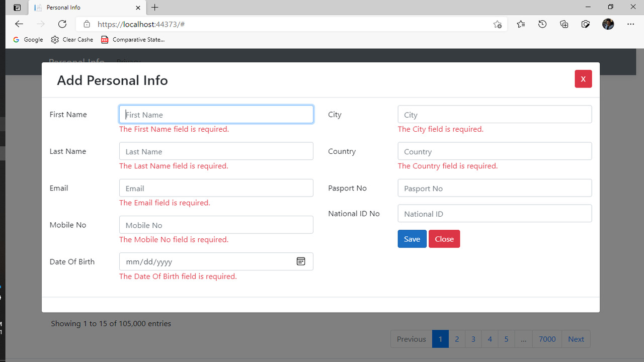Open the browser Settings and more menu
Image resolution: width=644 pixels, height=362 pixels.
click(x=631, y=24)
